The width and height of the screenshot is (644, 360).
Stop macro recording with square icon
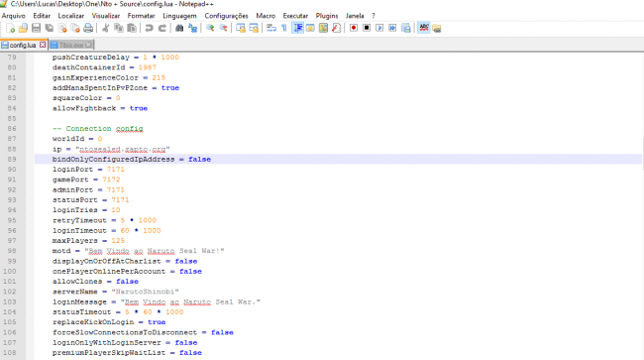point(367,28)
